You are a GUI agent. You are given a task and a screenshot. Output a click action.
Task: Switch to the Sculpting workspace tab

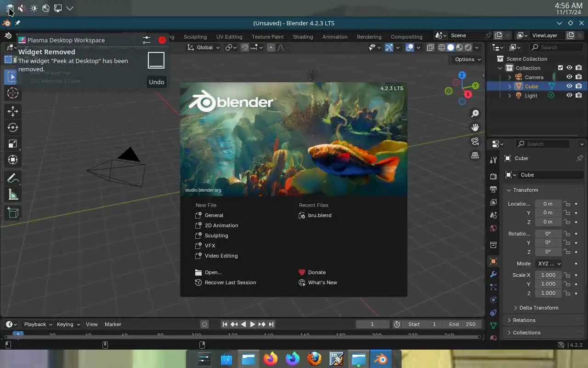[195, 37]
